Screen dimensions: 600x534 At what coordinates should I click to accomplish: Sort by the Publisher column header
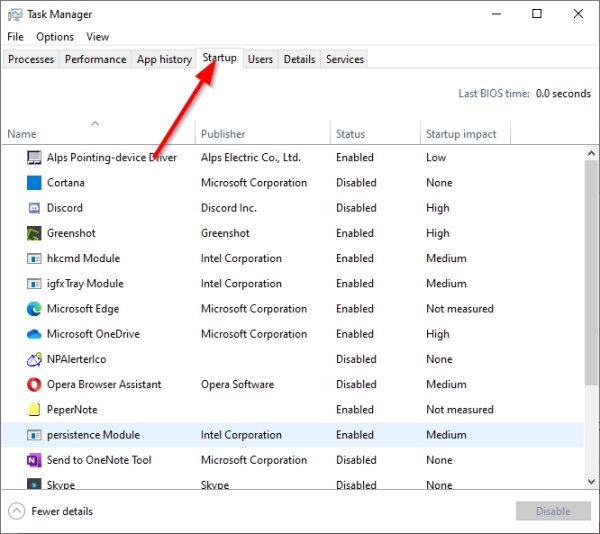click(262, 131)
